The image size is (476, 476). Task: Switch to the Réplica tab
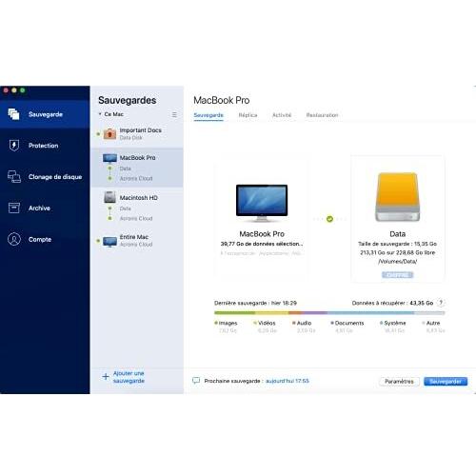coord(248,115)
